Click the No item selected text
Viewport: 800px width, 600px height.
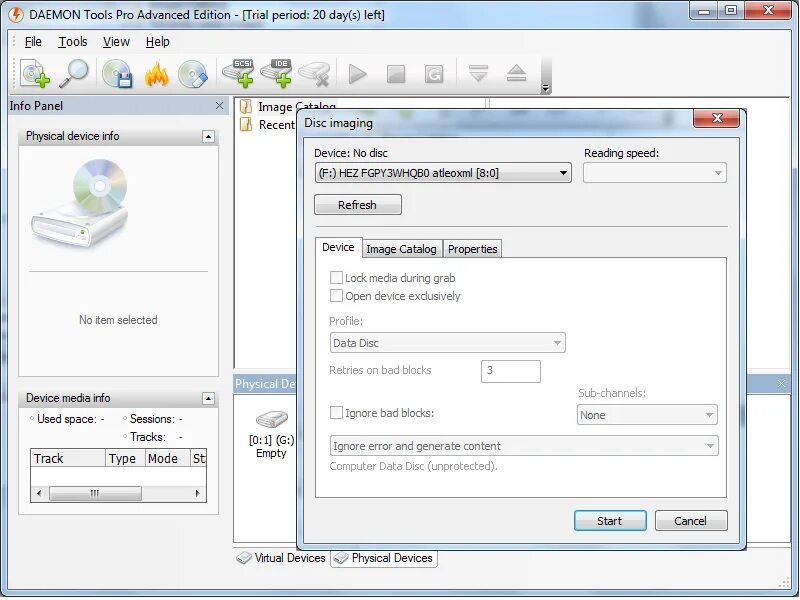[118, 320]
